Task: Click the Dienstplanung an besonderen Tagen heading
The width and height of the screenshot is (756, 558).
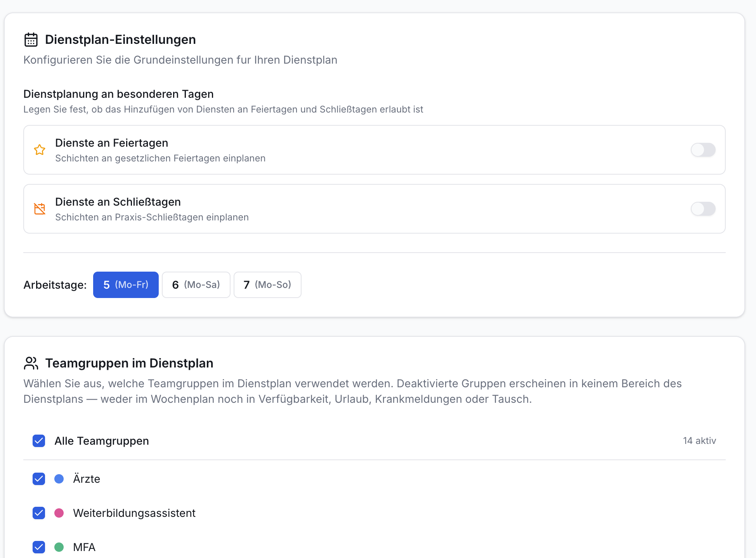Action: 118,94
